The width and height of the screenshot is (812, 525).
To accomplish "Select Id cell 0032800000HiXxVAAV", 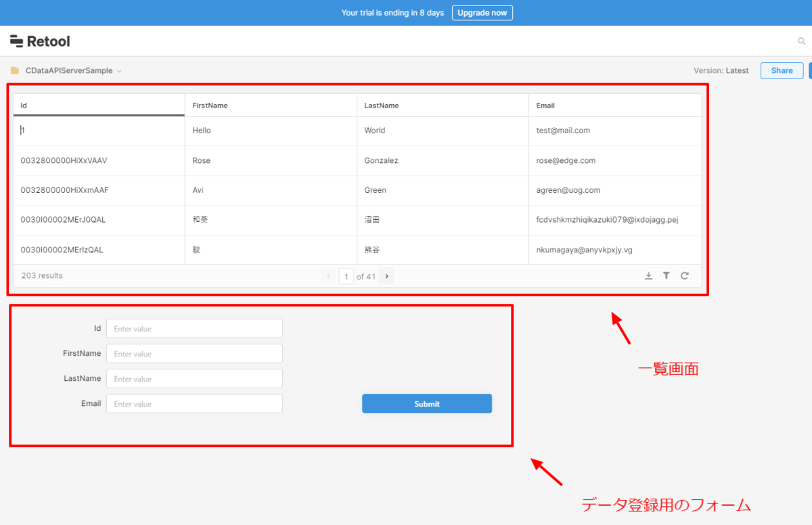I will (x=99, y=160).
